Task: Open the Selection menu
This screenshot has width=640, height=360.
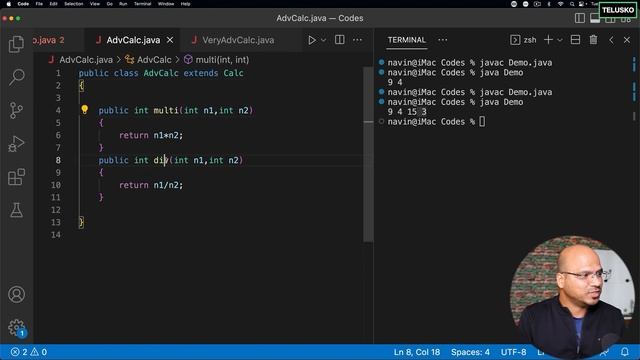Action: pyautogui.click(x=73, y=4)
